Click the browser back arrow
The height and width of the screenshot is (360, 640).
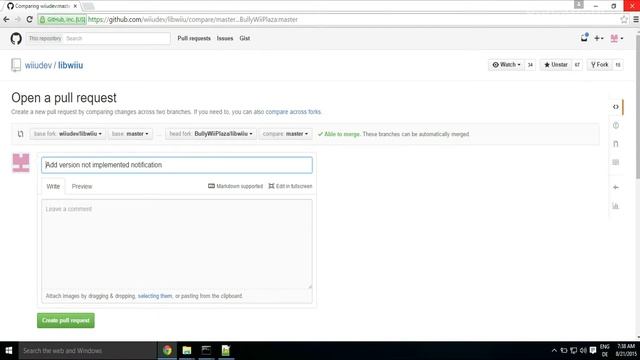click(6, 19)
